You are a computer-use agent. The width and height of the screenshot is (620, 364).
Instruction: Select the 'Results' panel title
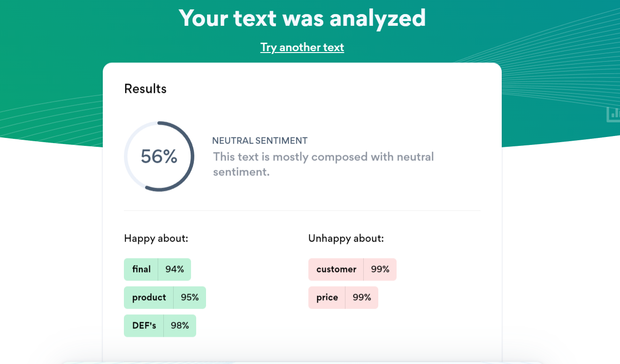click(x=145, y=89)
